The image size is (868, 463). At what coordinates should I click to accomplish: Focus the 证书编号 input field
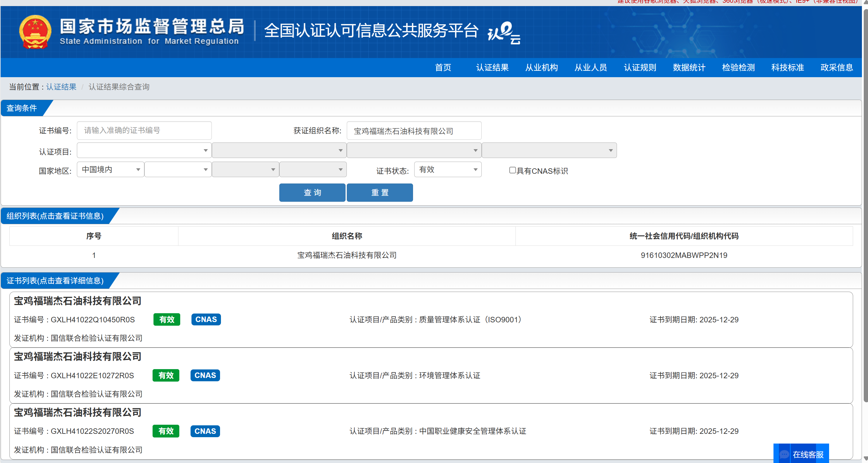(144, 131)
